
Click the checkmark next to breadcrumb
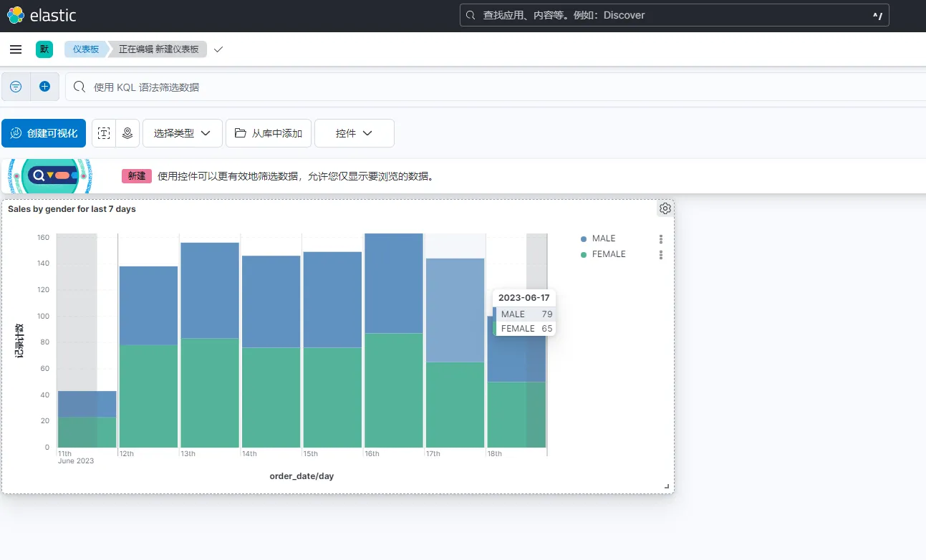point(218,49)
